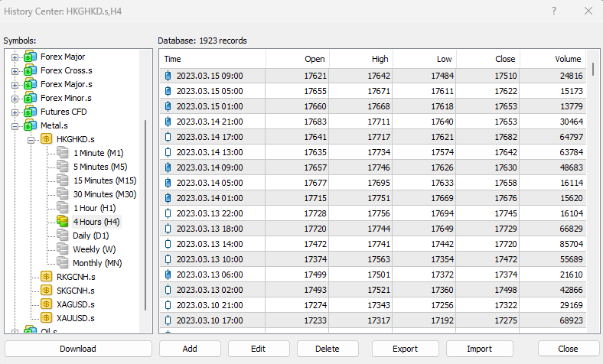
Task: Select the XAGUSD.s symbol
Action: (76, 304)
